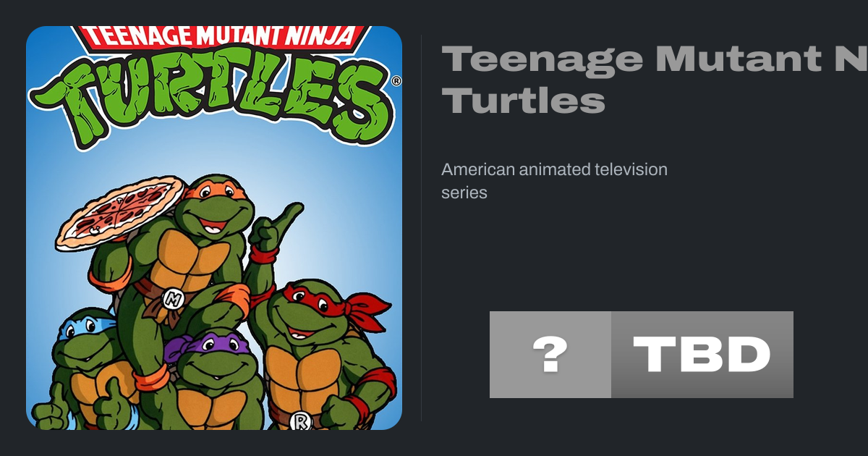868x456 pixels.
Task: Click the 'American animated television series' description
Action: click(x=554, y=181)
